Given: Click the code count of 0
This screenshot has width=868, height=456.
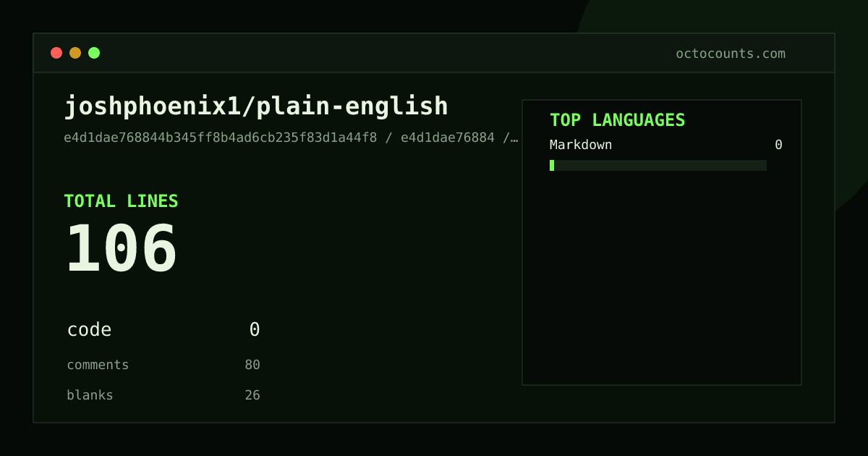Looking at the screenshot, I should click(255, 330).
